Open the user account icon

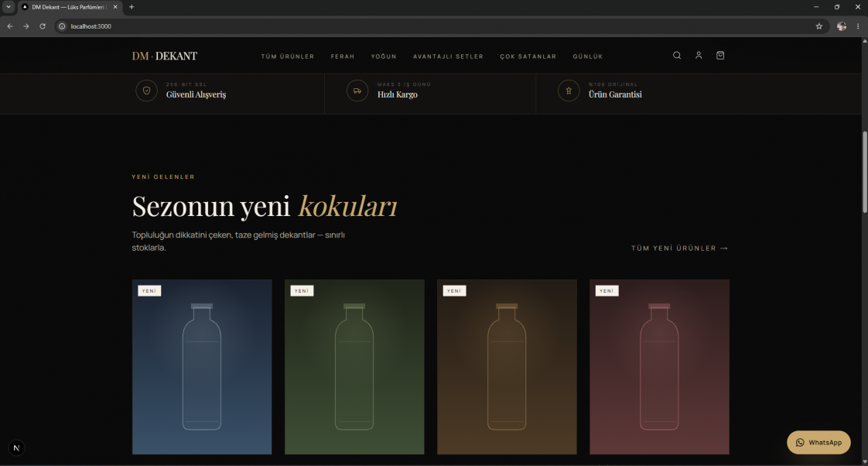point(699,56)
